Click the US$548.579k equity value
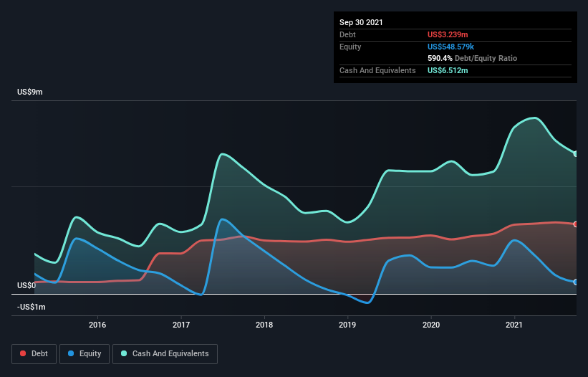The height and width of the screenshot is (377, 588). 450,47
